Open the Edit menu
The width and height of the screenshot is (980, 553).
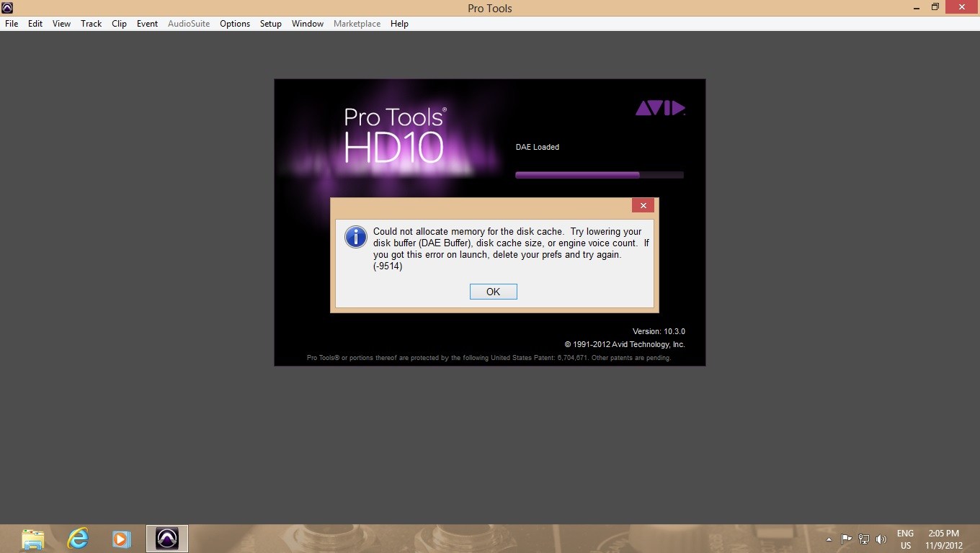(x=35, y=24)
